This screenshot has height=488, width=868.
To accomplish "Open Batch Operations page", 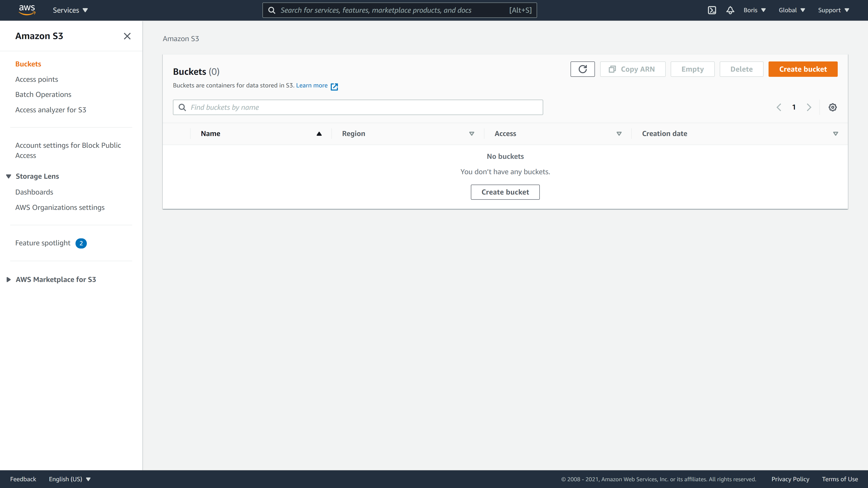I will point(43,94).
